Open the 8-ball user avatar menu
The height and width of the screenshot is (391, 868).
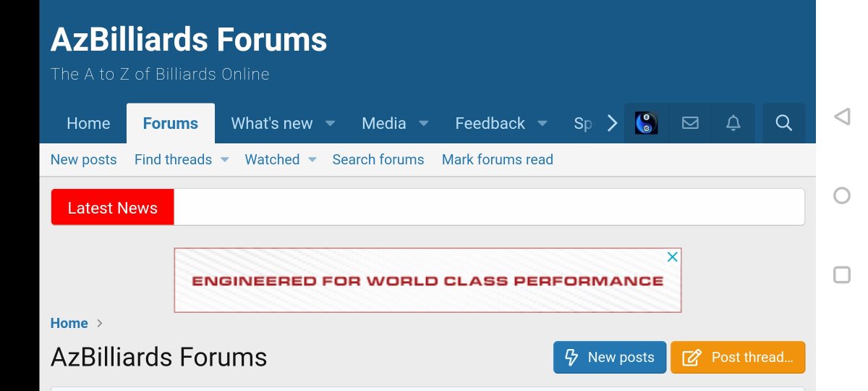click(646, 123)
